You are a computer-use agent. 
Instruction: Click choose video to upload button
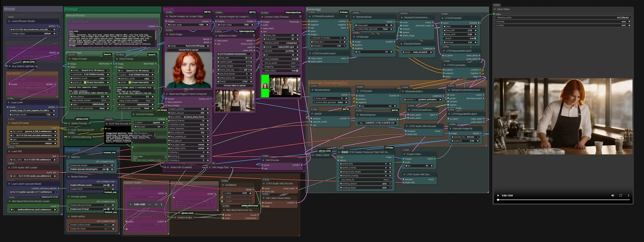pos(235,86)
